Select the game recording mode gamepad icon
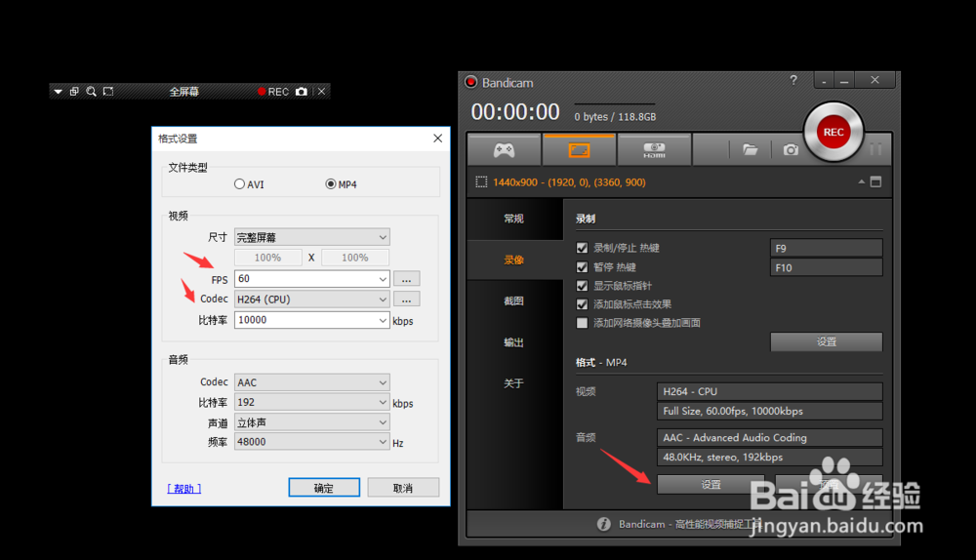This screenshot has width=976, height=560. click(504, 150)
